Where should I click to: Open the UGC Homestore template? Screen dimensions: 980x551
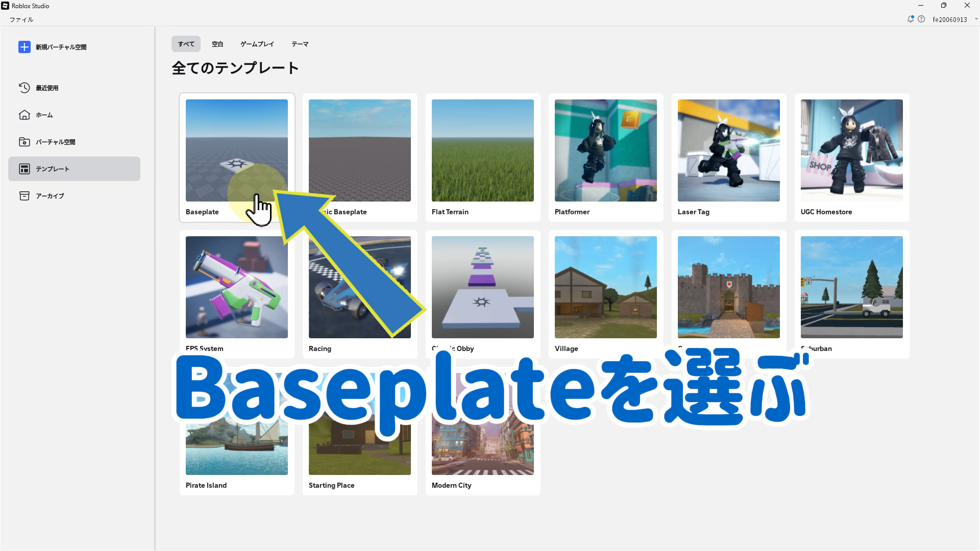point(851,150)
